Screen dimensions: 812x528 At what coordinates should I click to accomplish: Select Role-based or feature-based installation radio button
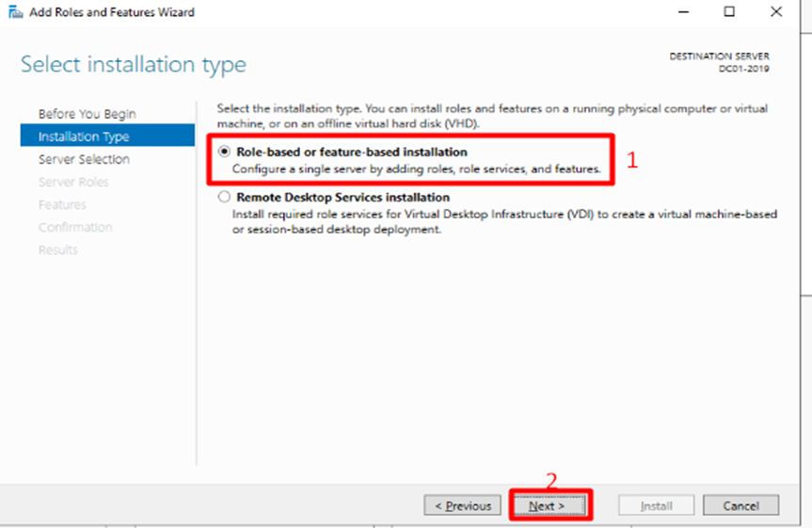pyautogui.click(x=224, y=152)
